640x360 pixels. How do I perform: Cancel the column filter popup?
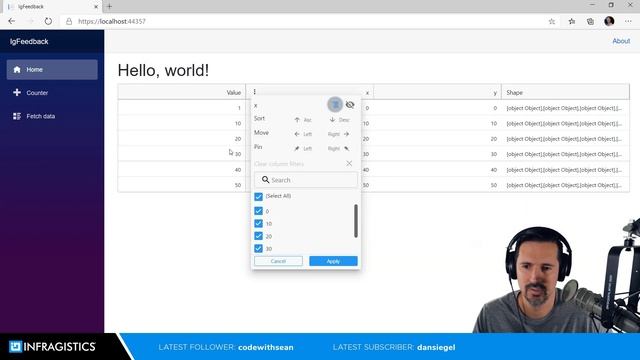coord(278,261)
